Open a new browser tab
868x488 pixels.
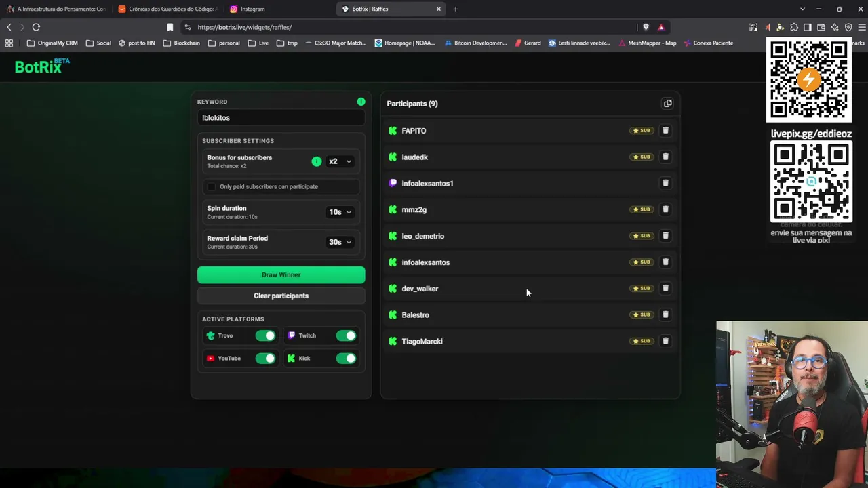click(455, 9)
